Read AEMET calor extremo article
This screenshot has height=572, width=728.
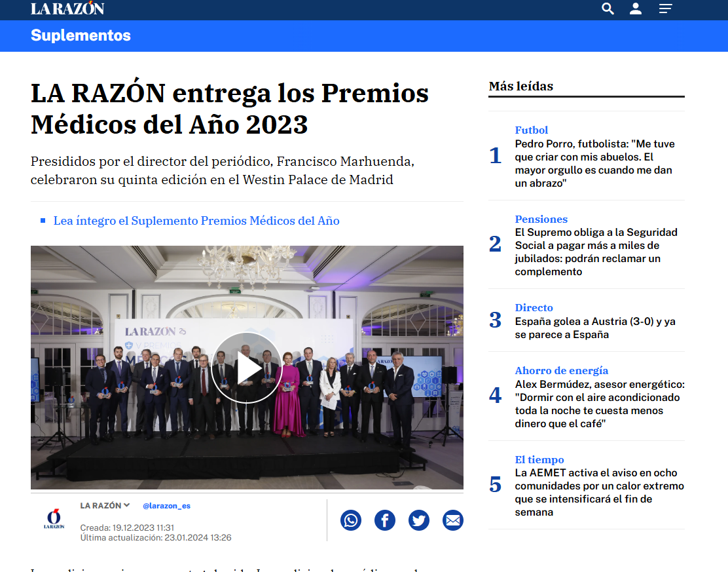click(x=600, y=493)
